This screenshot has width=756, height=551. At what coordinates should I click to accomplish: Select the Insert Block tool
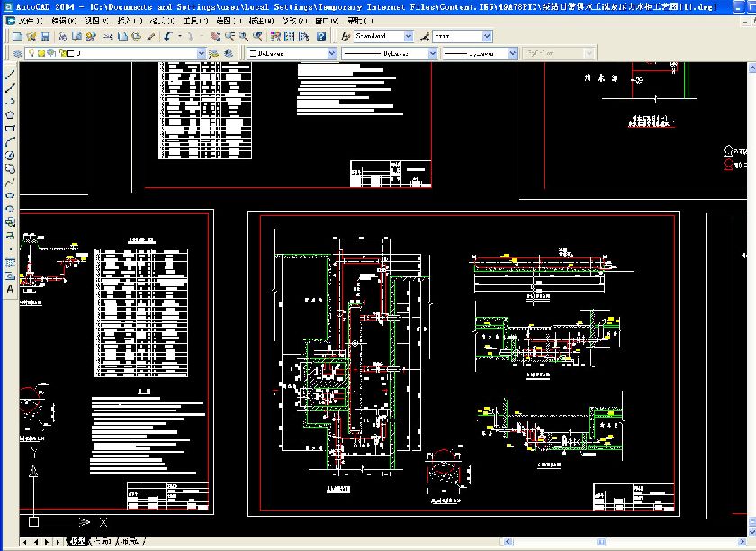point(10,222)
